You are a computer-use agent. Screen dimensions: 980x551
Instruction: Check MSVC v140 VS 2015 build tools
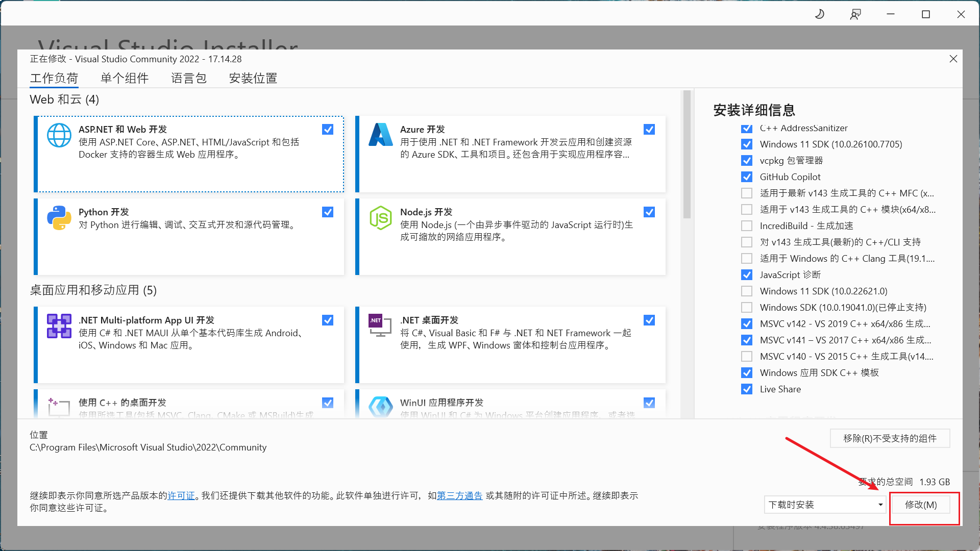tap(747, 357)
